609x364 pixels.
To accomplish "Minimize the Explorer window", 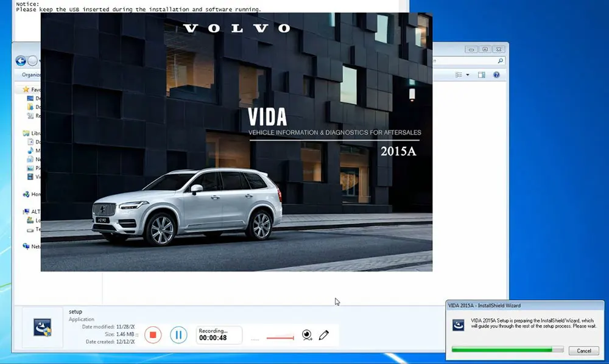I will [x=471, y=49].
